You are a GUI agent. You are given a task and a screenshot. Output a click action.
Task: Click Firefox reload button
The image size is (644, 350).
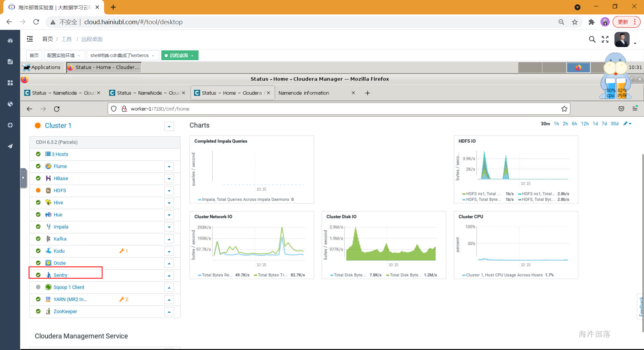[57, 109]
